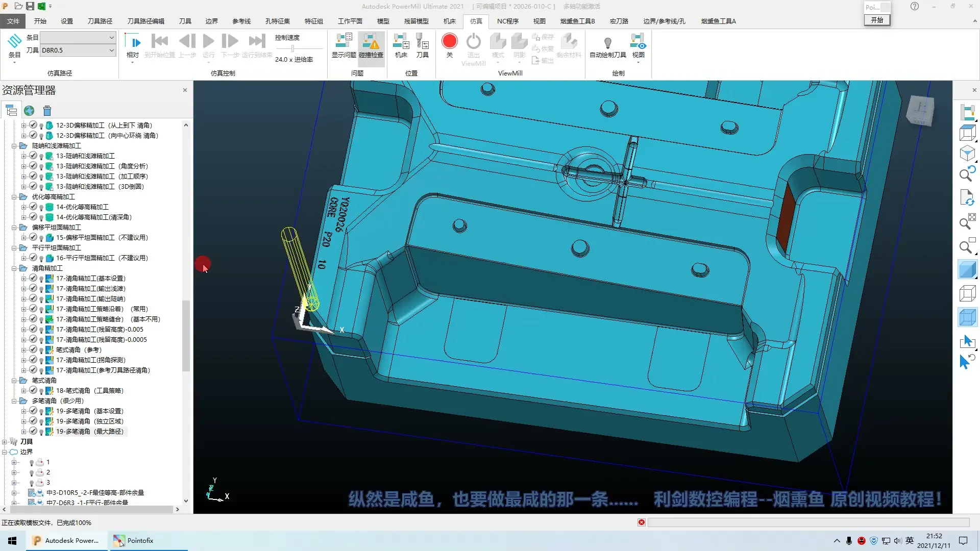Adjust the 控制速度 speed slider
The height and width of the screenshot is (551, 980).
pos(292,48)
